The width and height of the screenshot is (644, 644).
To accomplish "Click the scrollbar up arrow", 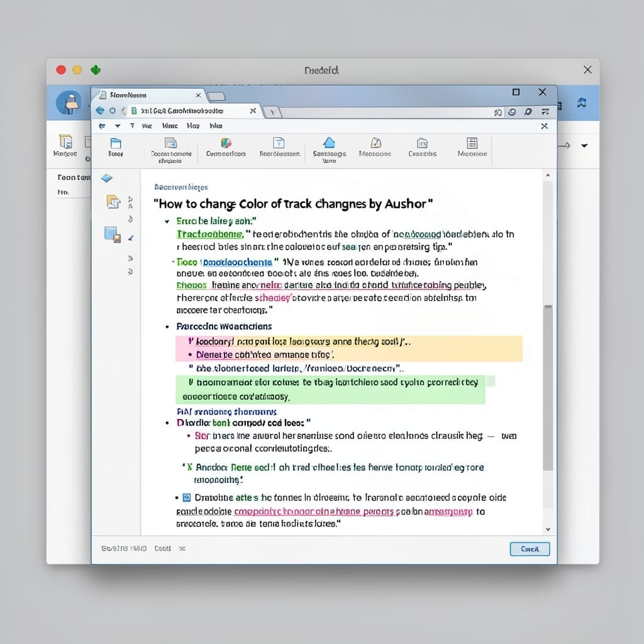I will click(548, 175).
